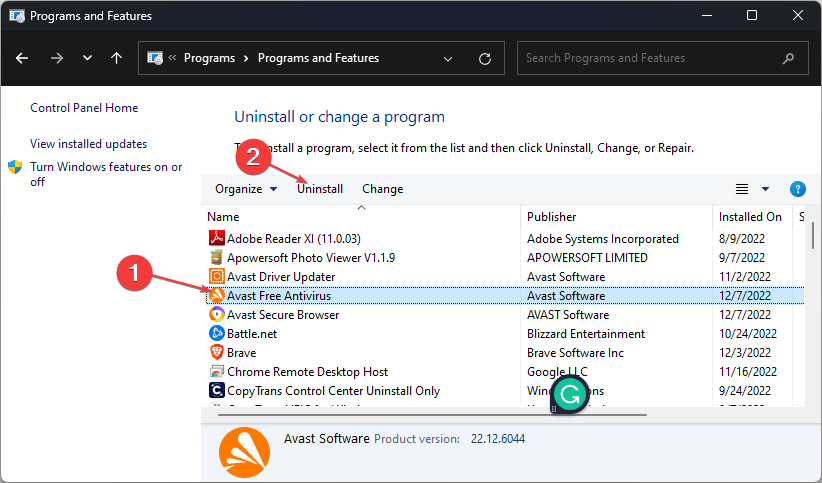Open the Programs breadcrumb
Viewport: 822px width, 483px height.
(209, 58)
